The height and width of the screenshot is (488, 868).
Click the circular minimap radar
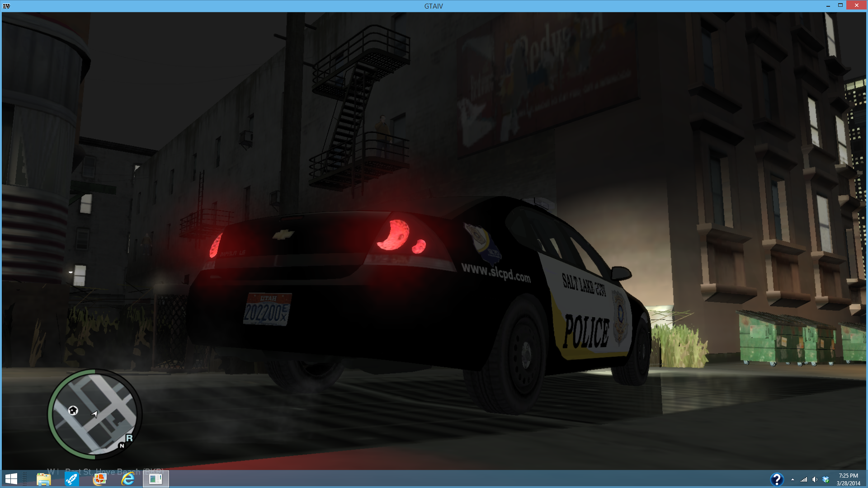(94, 413)
